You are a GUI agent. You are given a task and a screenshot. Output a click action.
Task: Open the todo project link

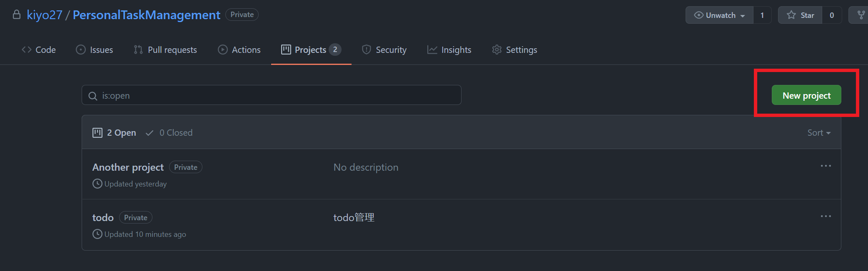click(x=103, y=218)
